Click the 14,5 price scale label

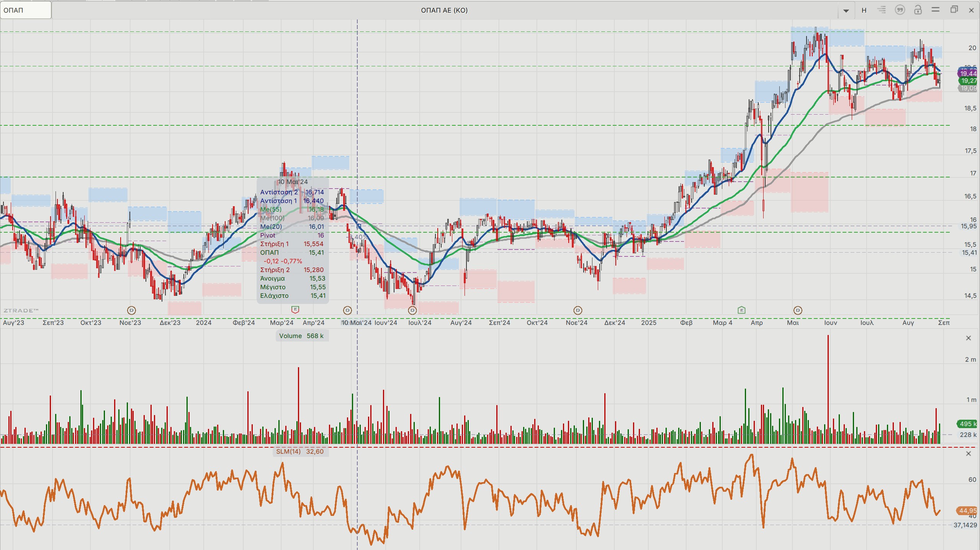coord(970,296)
